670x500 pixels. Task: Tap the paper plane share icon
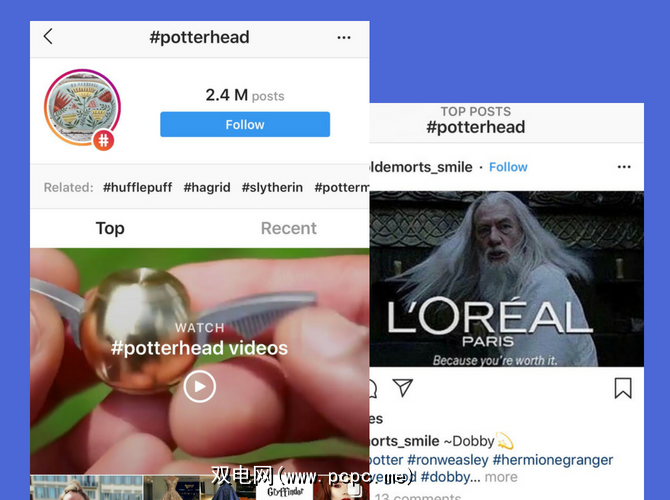coord(403,388)
